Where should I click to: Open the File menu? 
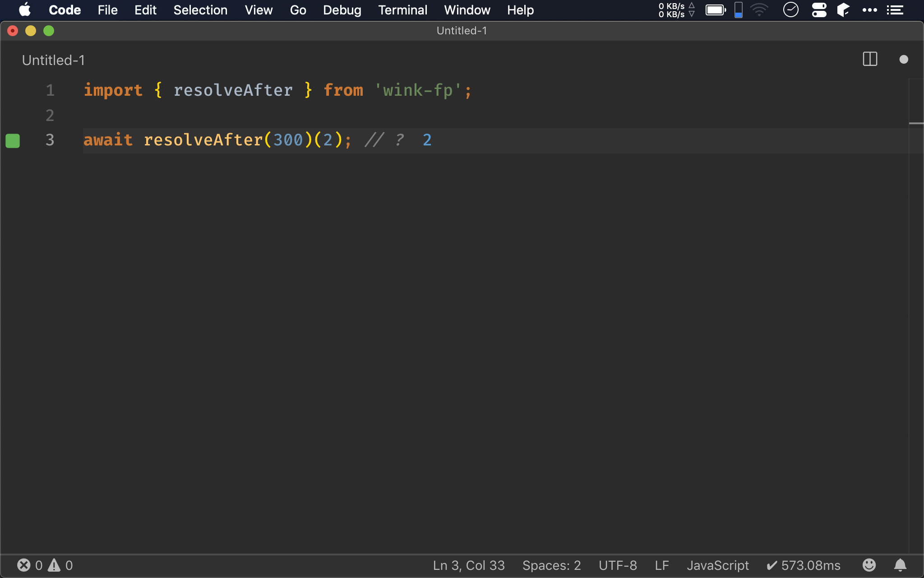tap(107, 10)
